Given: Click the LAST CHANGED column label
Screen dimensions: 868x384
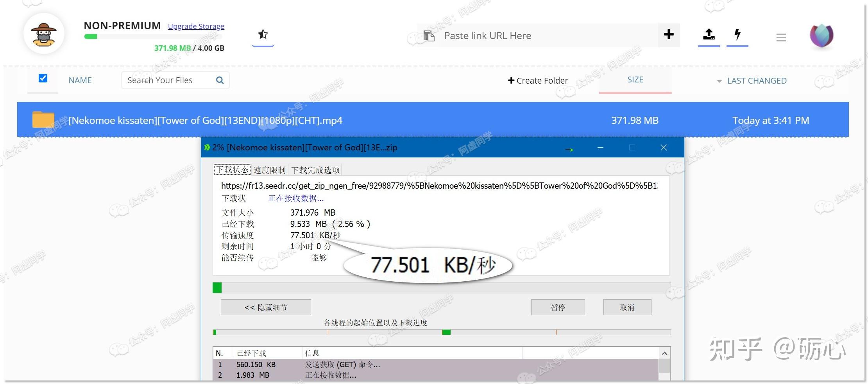Looking at the screenshot, I should coord(757,81).
